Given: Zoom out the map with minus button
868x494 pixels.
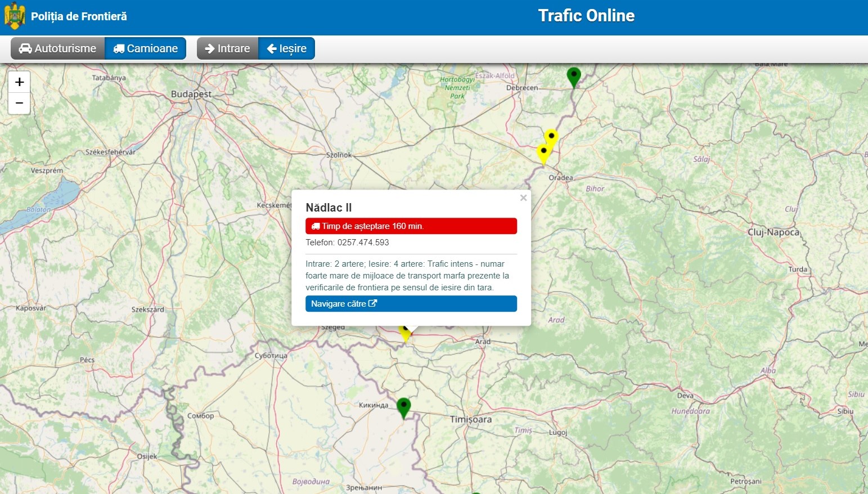Looking at the screenshot, I should click(x=19, y=104).
